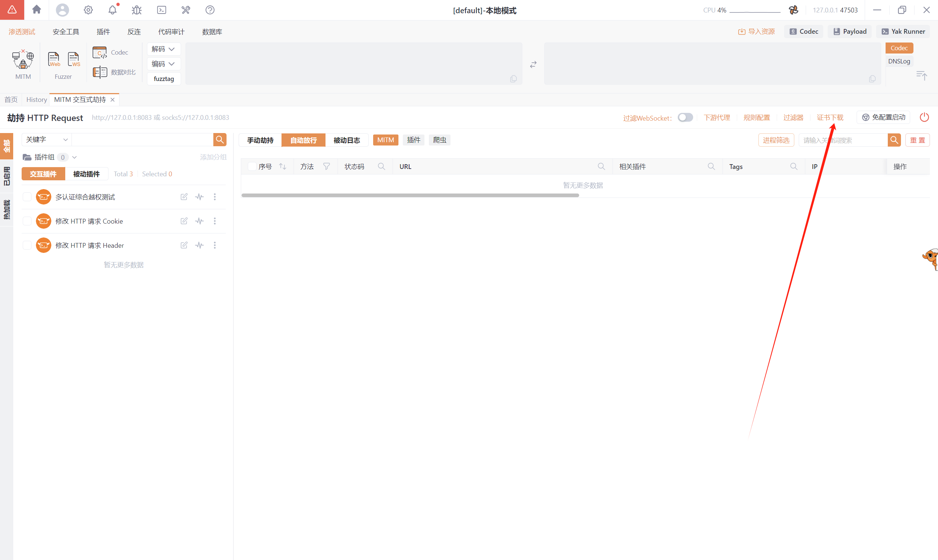Switch to the History tab
The height and width of the screenshot is (560, 938).
(37, 100)
